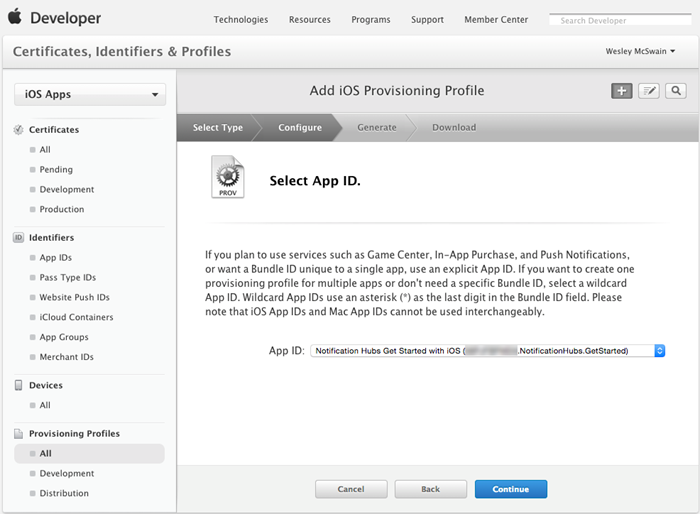Select Development under Provisioning Profiles
700x514 pixels.
(67, 473)
